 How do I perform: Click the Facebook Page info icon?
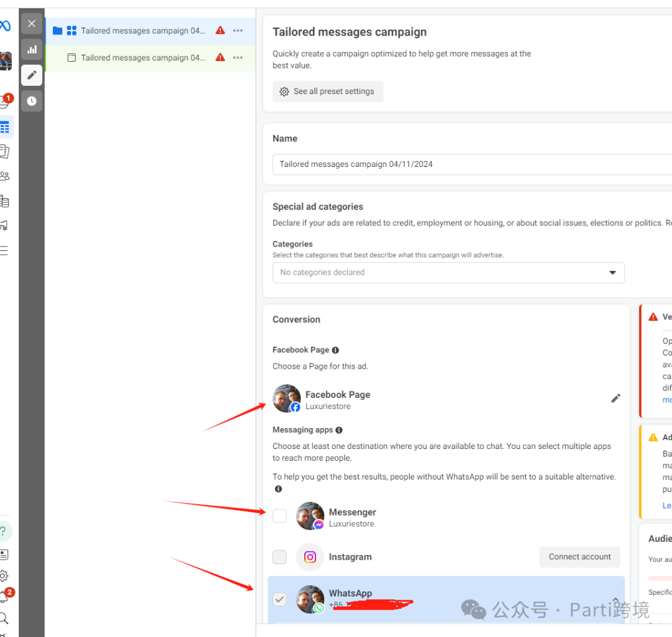click(x=335, y=351)
